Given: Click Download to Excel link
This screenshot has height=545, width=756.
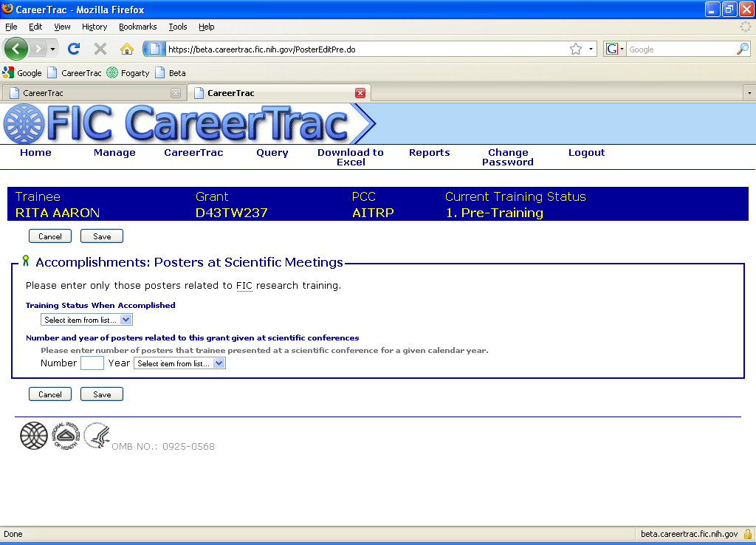Looking at the screenshot, I should [x=351, y=157].
